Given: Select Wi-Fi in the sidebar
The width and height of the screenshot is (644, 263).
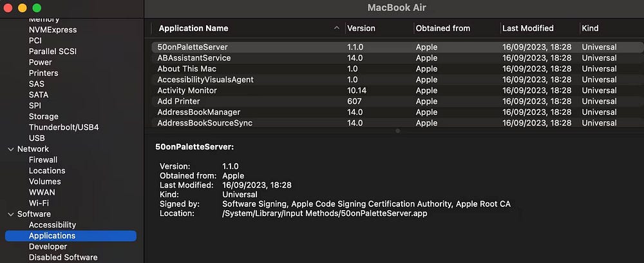Looking at the screenshot, I should 39,203.
